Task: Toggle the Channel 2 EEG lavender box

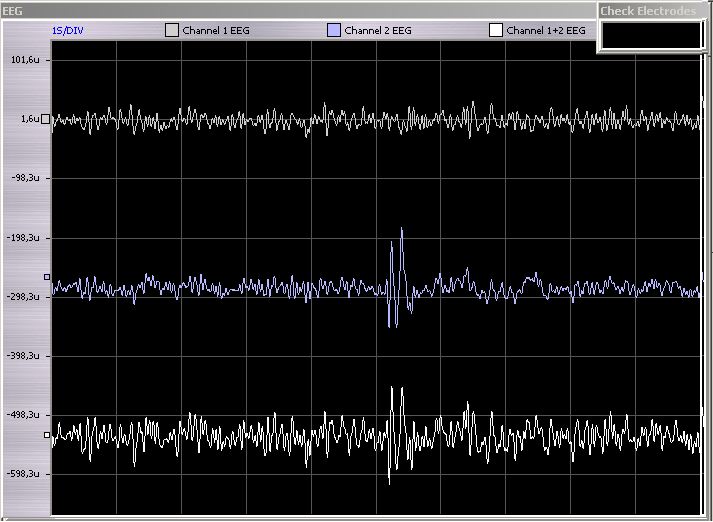Action: [334, 30]
